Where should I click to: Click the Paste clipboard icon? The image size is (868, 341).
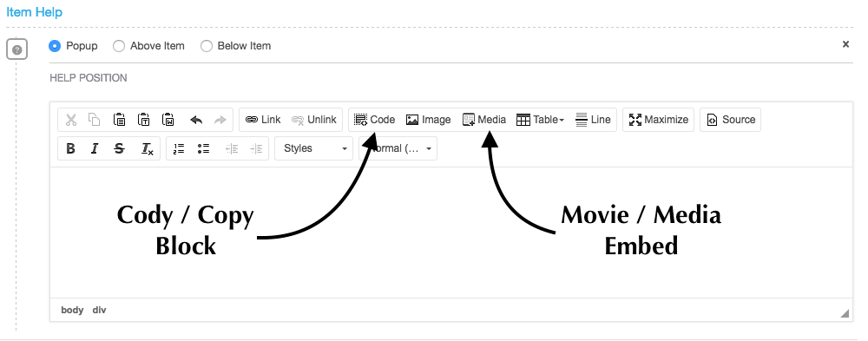[x=119, y=120]
